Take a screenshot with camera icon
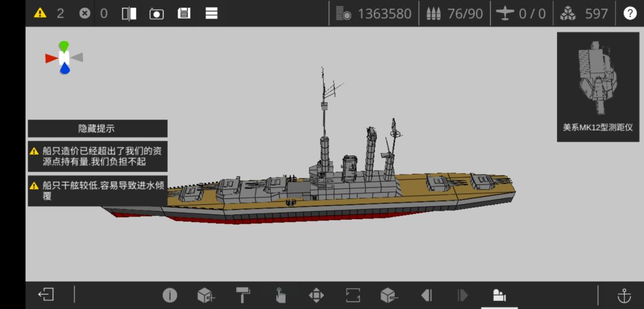The image size is (644, 309). [156, 14]
